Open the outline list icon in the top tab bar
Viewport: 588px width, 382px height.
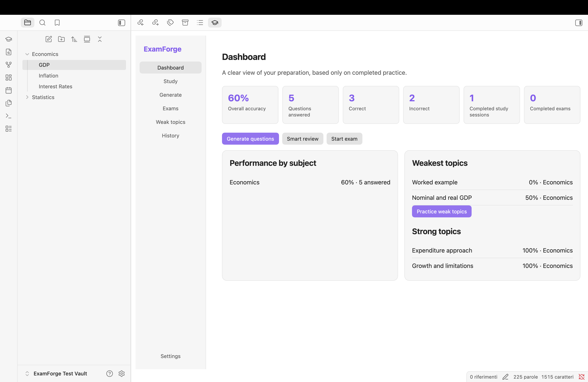pos(200,23)
